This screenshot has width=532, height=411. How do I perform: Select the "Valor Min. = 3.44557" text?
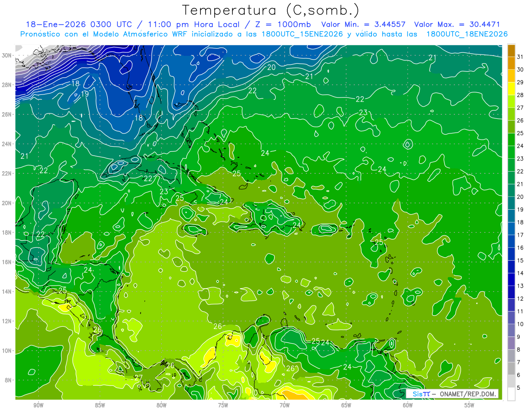click(364, 25)
